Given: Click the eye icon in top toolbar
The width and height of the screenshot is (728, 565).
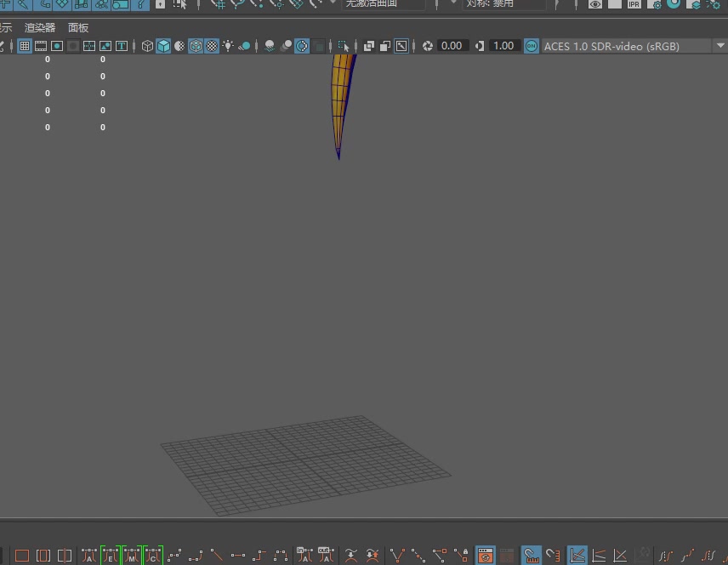Looking at the screenshot, I should click(595, 4).
